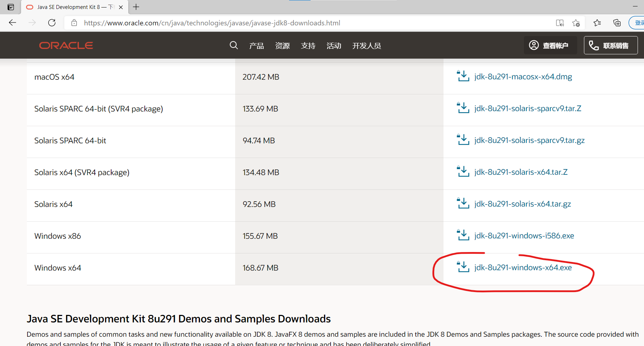
Task: Open the 产品 navigation menu
Action: [x=256, y=46]
